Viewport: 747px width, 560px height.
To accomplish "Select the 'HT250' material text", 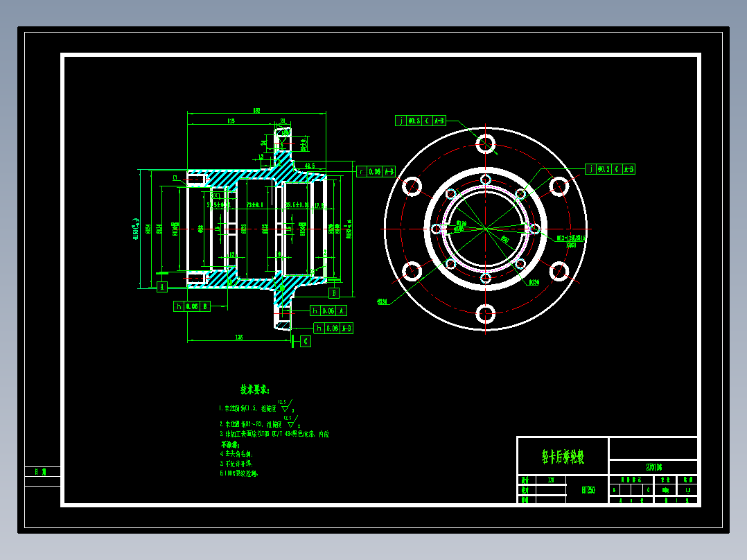I will pos(588,490).
